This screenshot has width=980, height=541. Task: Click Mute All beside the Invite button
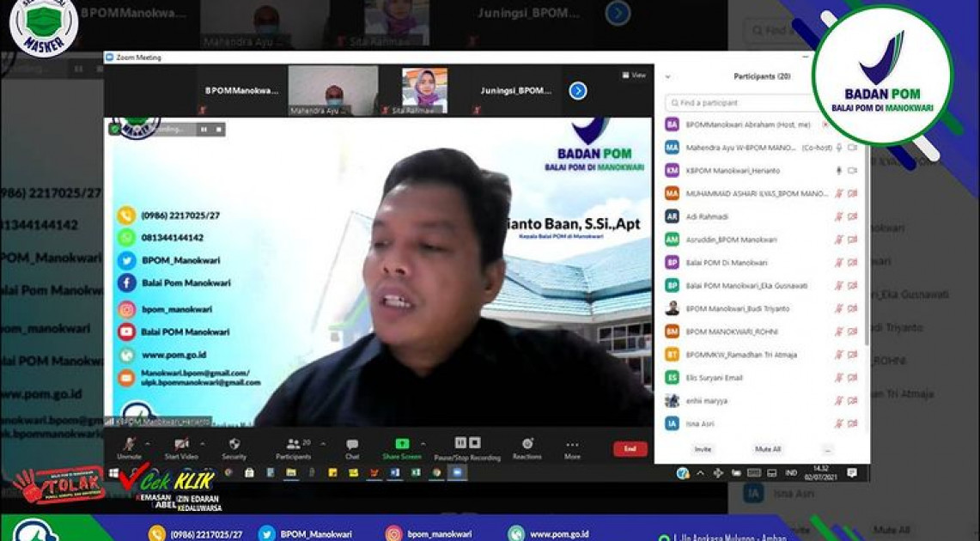(768, 450)
